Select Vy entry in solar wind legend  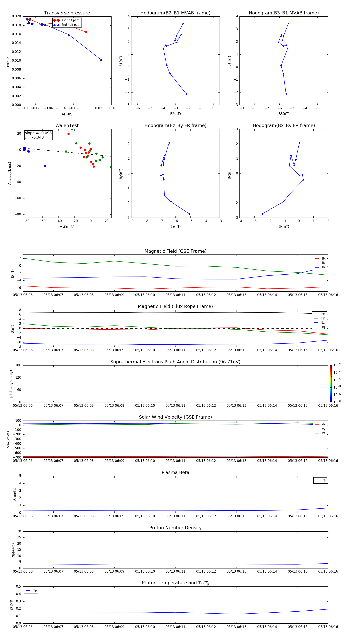pyautogui.click(x=320, y=429)
